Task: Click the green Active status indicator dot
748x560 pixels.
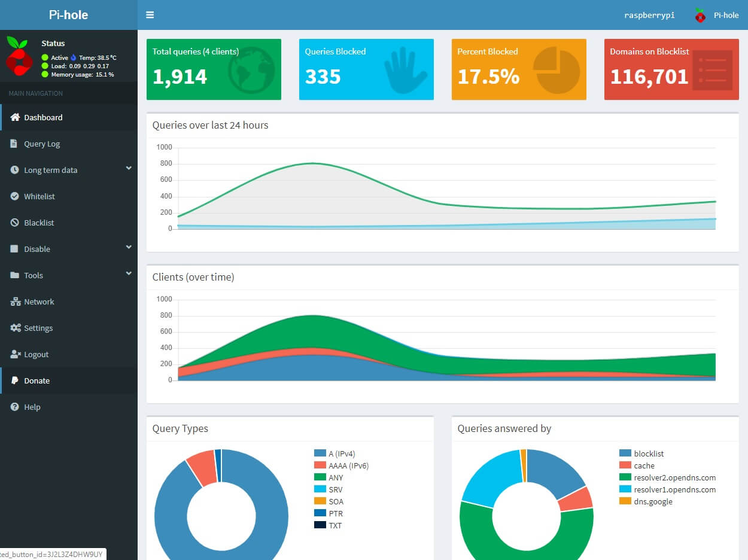Action: click(x=45, y=57)
